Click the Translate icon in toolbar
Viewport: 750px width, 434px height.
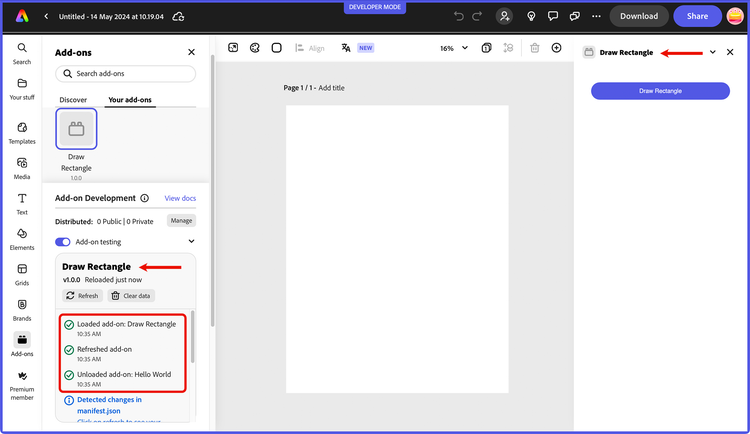(346, 48)
